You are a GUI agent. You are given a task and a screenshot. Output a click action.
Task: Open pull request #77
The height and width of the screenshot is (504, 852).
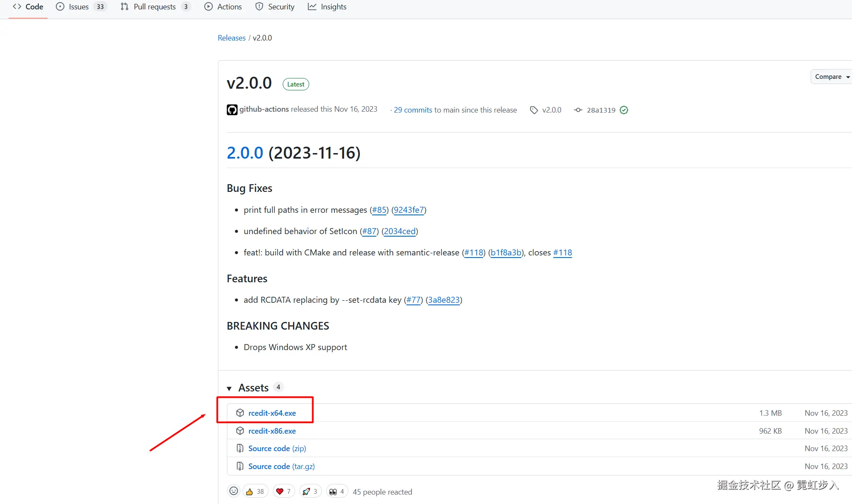[x=414, y=300]
